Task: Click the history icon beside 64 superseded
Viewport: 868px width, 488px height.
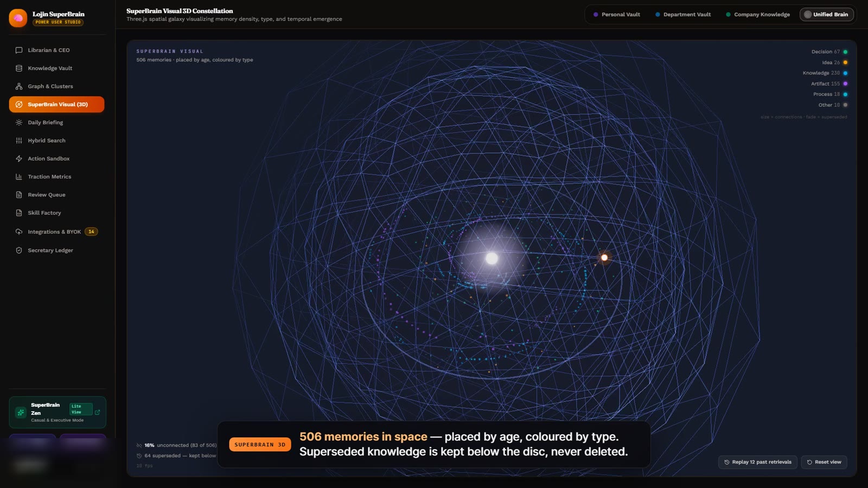Action: pyautogui.click(x=139, y=455)
